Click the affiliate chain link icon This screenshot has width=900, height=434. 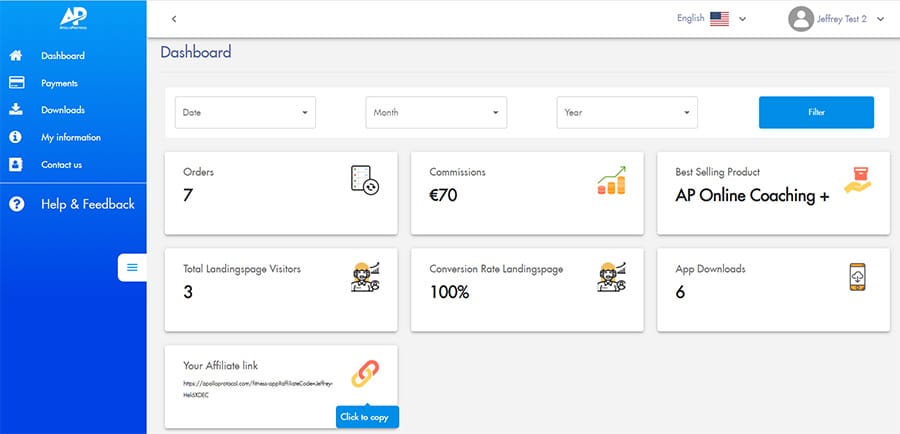[365, 374]
